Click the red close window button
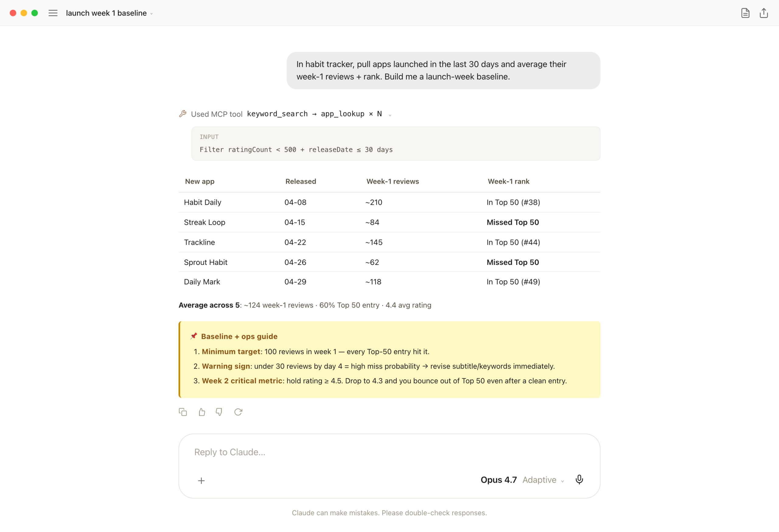The width and height of the screenshot is (779, 532). pyautogui.click(x=13, y=13)
